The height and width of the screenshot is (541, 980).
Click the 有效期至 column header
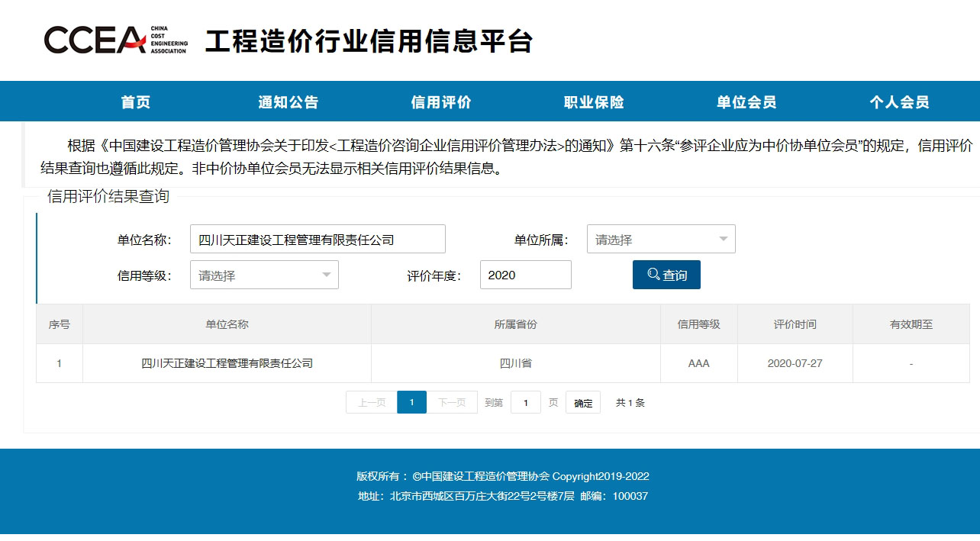pyautogui.click(x=911, y=324)
